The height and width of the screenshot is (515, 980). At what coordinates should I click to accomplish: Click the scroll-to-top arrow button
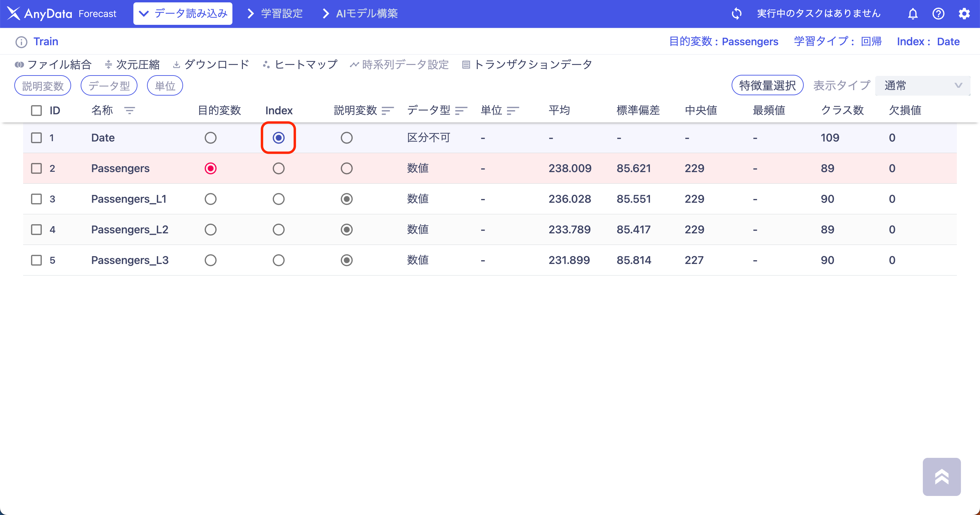(942, 477)
